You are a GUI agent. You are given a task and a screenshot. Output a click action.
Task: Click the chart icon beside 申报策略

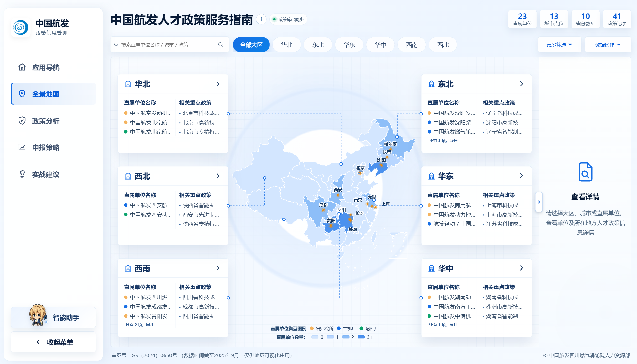pyautogui.click(x=22, y=147)
